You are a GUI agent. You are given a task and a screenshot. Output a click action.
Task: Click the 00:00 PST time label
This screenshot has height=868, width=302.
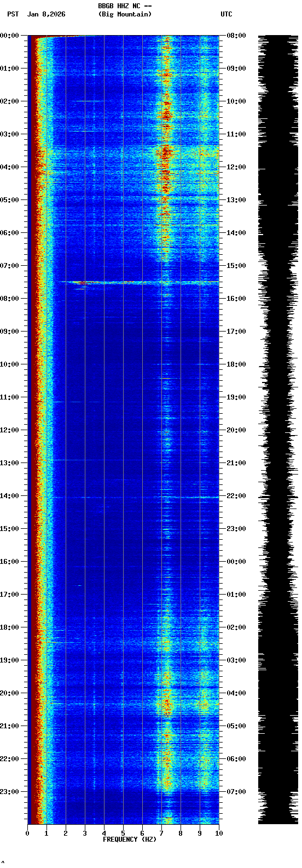(x=9, y=36)
